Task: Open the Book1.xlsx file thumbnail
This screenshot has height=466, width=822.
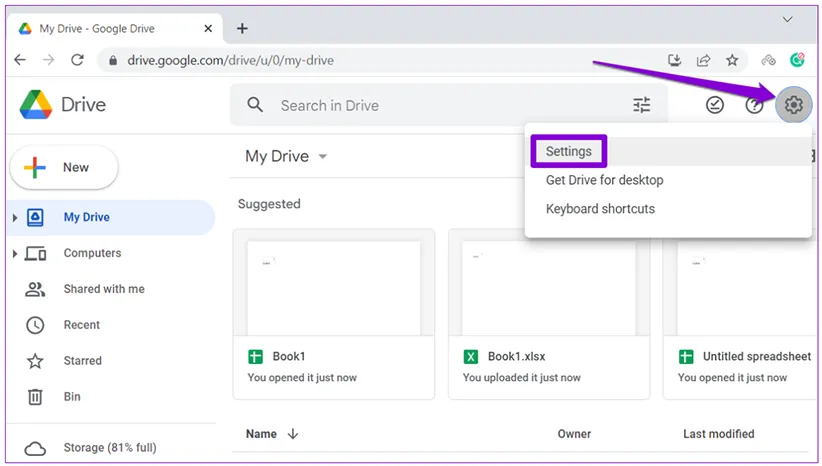Action: pos(548,290)
